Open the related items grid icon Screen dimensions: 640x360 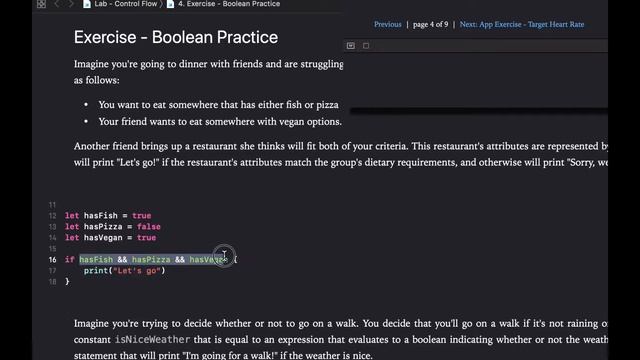coord(41,4)
